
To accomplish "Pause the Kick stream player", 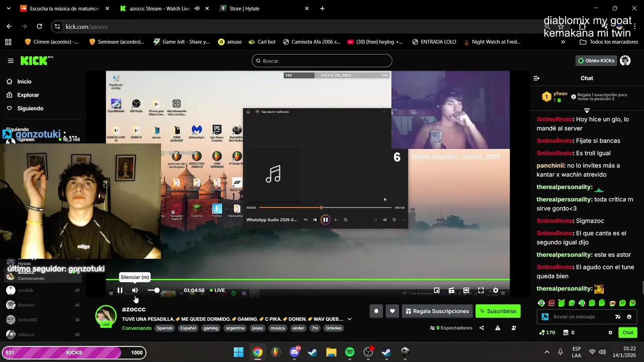I will tap(120, 290).
